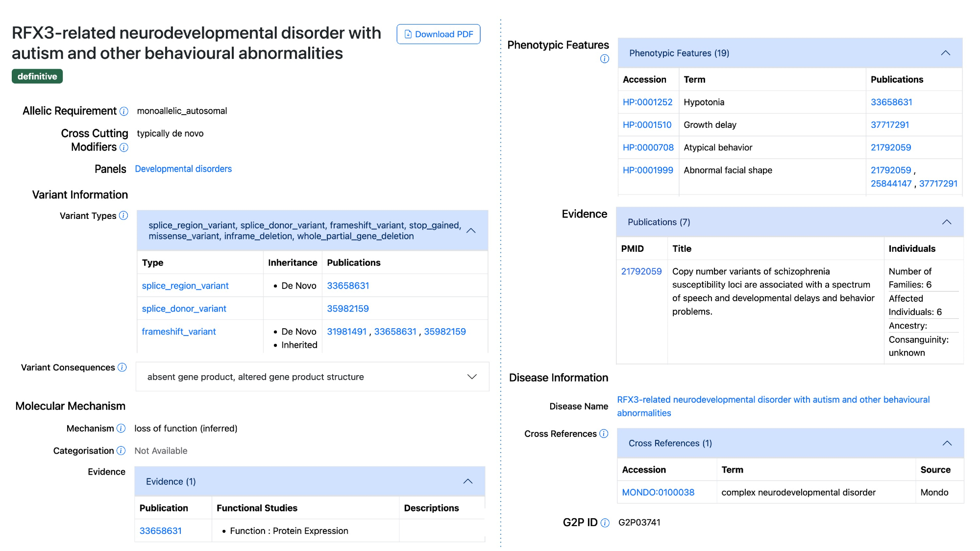Screen dimensions: 980x551
Task: Collapse the Phenotypic Features (19) section
Action: pos(946,53)
